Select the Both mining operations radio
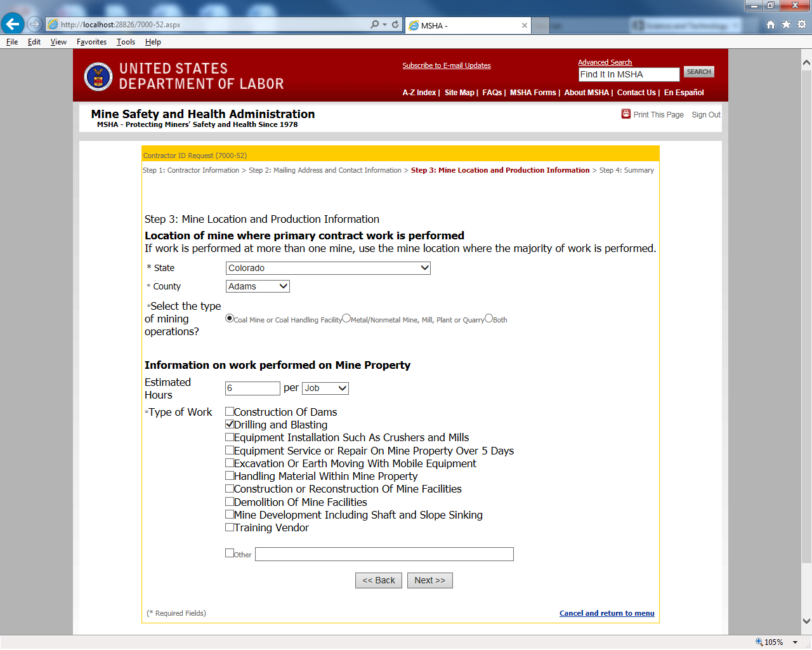The height and width of the screenshot is (650, 812). coord(488,318)
